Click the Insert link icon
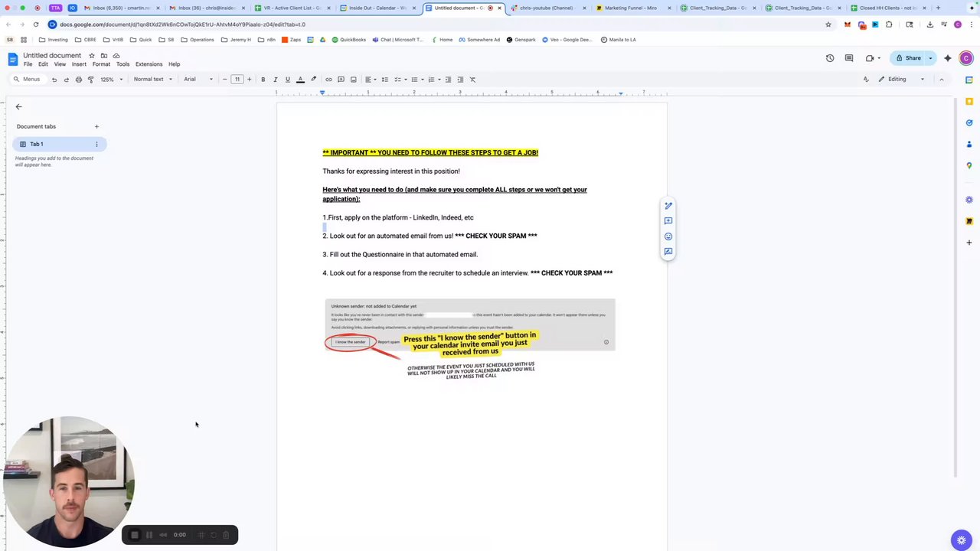The width and height of the screenshot is (980, 551). [328, 80]
